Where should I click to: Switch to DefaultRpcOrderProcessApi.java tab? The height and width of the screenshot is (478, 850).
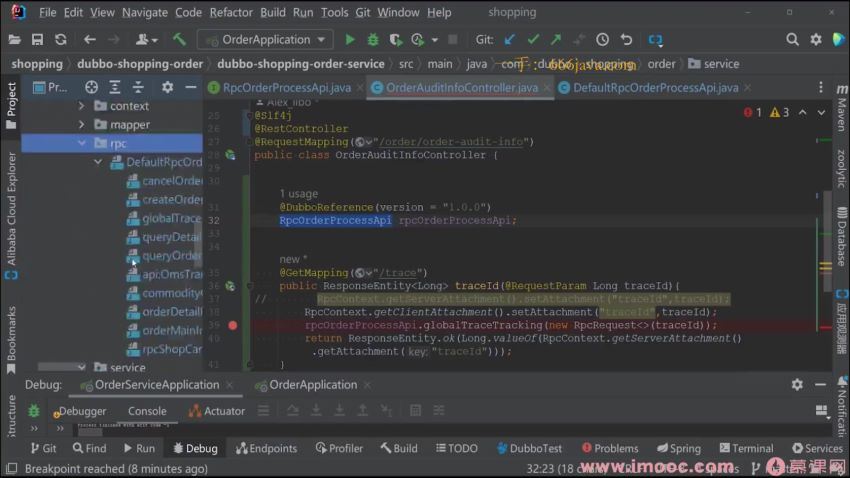[655, 87]
